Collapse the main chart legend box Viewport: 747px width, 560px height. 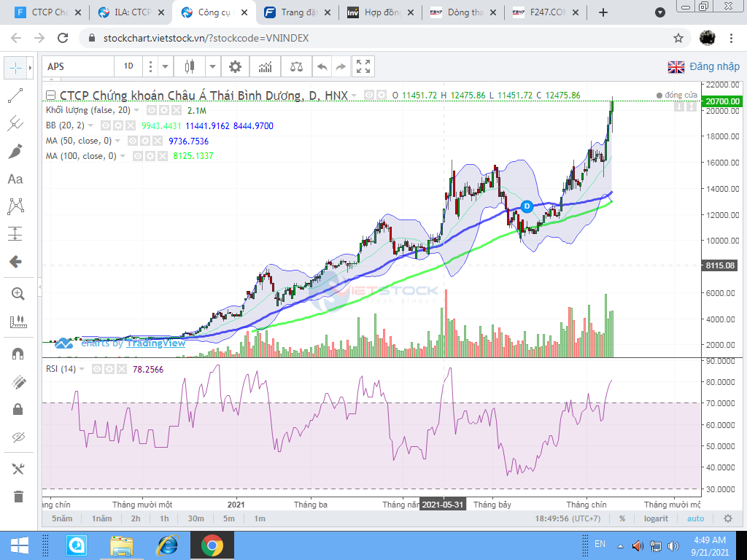(50, 96)
